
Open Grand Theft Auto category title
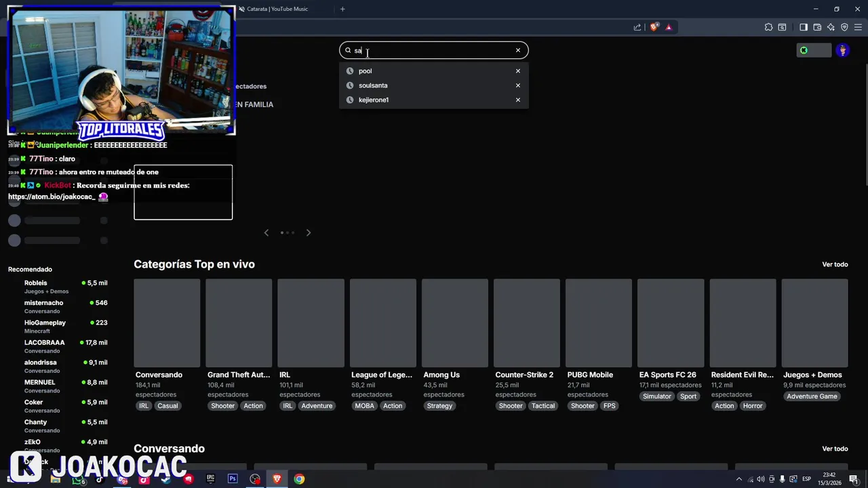239,375
